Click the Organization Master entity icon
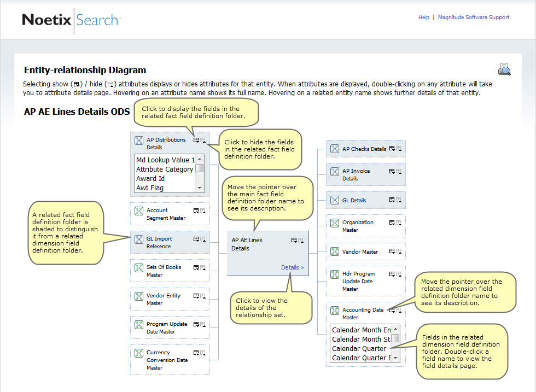The width and height of the screenshot is (536, 392). coord(335,223)
